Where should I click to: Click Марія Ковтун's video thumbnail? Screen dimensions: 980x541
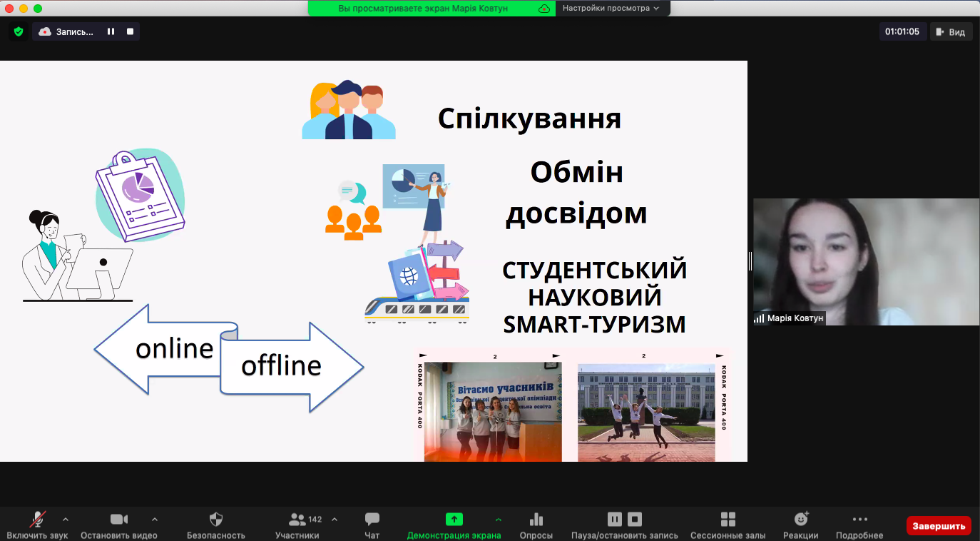coord(866,261)
